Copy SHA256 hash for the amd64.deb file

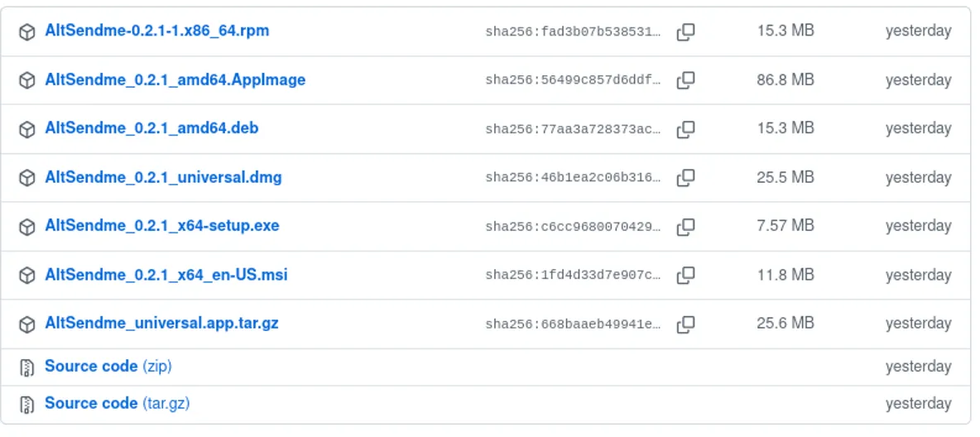[685, 129]
